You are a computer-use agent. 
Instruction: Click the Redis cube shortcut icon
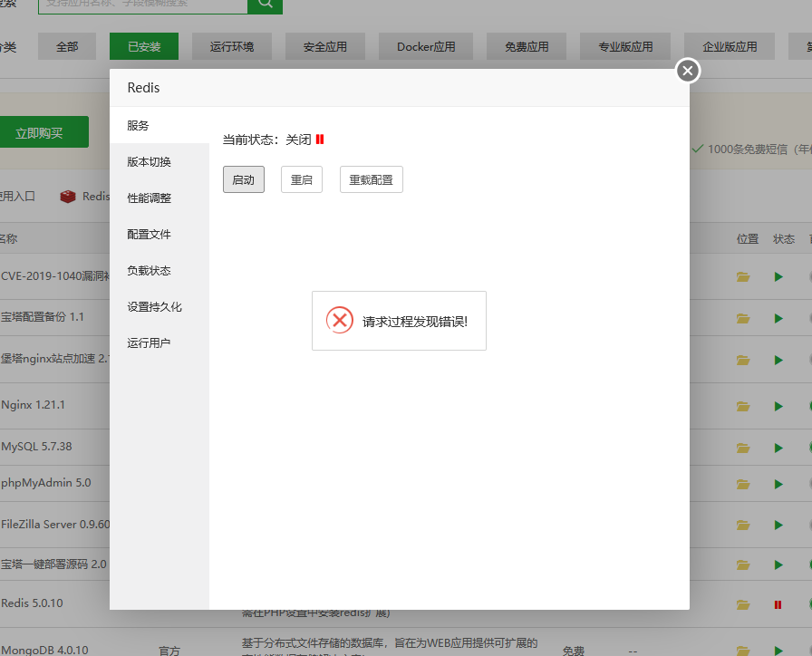(68, 197)
